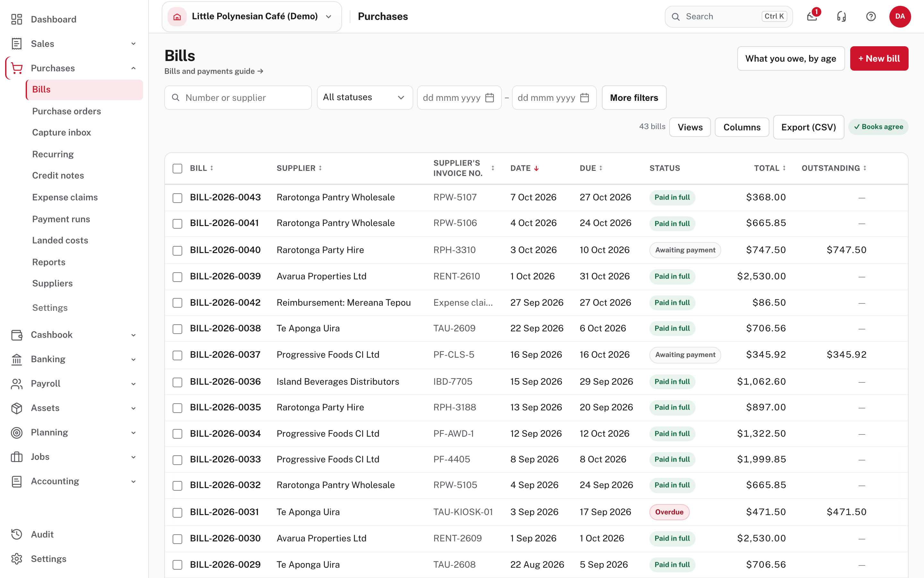Viewport: 924px width, 578px height.
Task: Click Export (CSV) button
Action: [x=808, y=127]
